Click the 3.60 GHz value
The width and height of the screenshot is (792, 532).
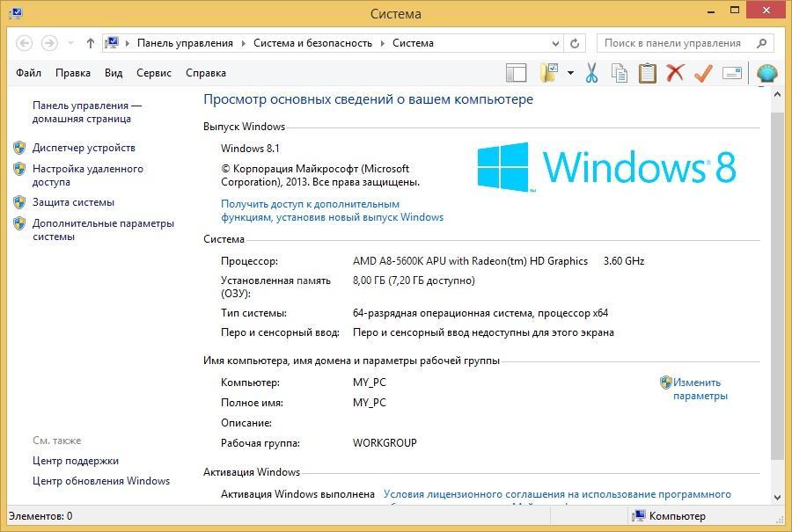tap(624, 261)
